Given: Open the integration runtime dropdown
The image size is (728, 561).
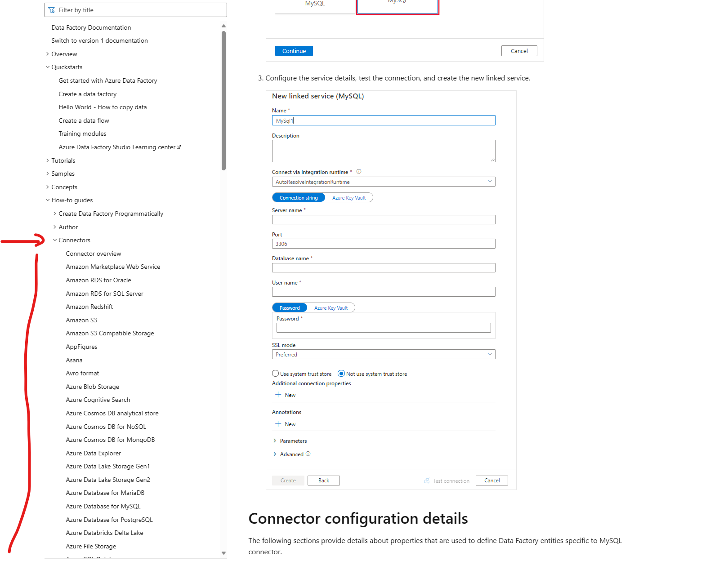Looking at the screenshot, I should pyautogui.click(x=384, y=182).
